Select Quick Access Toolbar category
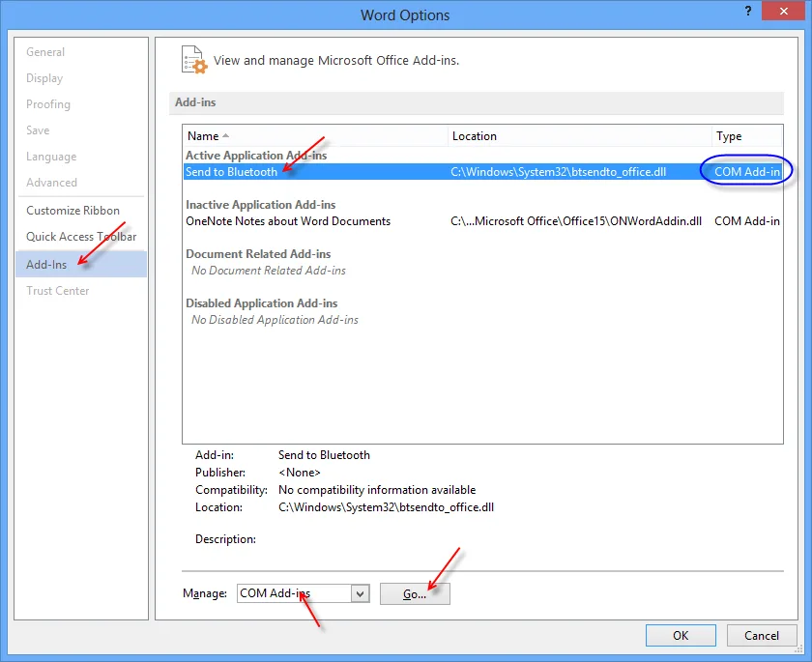The height and width of the screenshot is (662, 812). [81, 237]
